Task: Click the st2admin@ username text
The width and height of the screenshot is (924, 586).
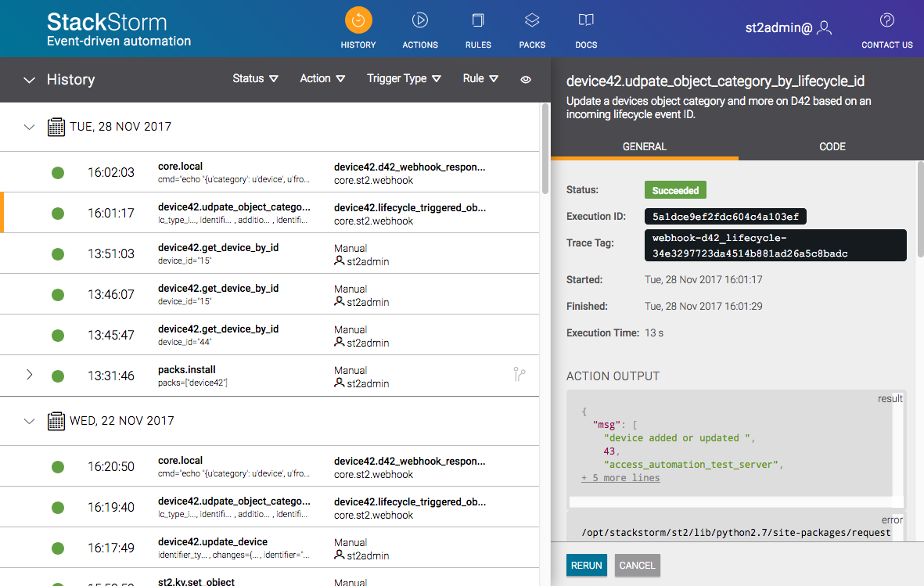Action: tap(778, 27)
